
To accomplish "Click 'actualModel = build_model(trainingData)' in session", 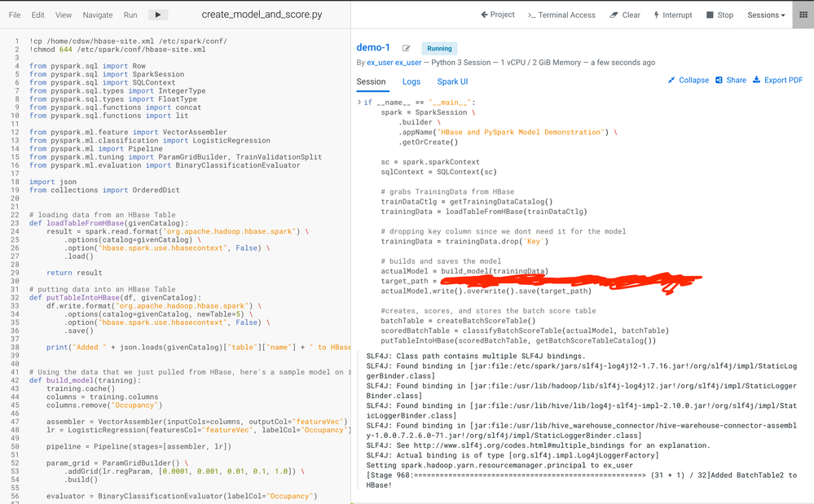I will [464, 271].
